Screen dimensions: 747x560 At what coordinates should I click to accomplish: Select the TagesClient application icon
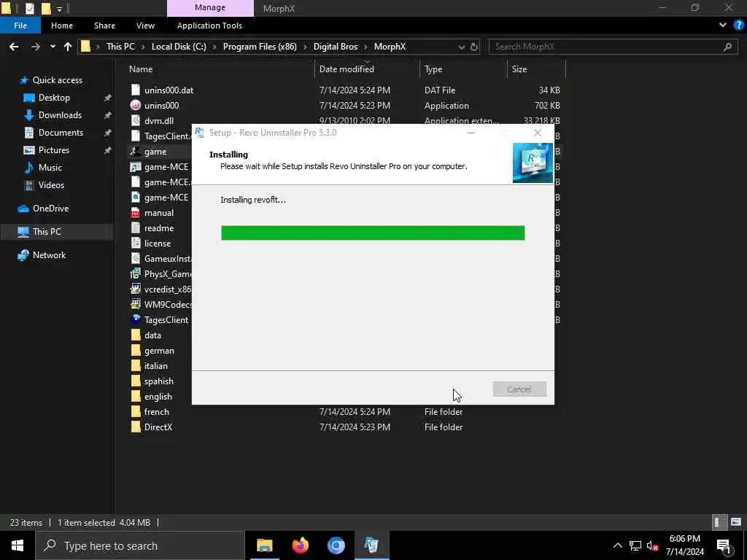136,319
